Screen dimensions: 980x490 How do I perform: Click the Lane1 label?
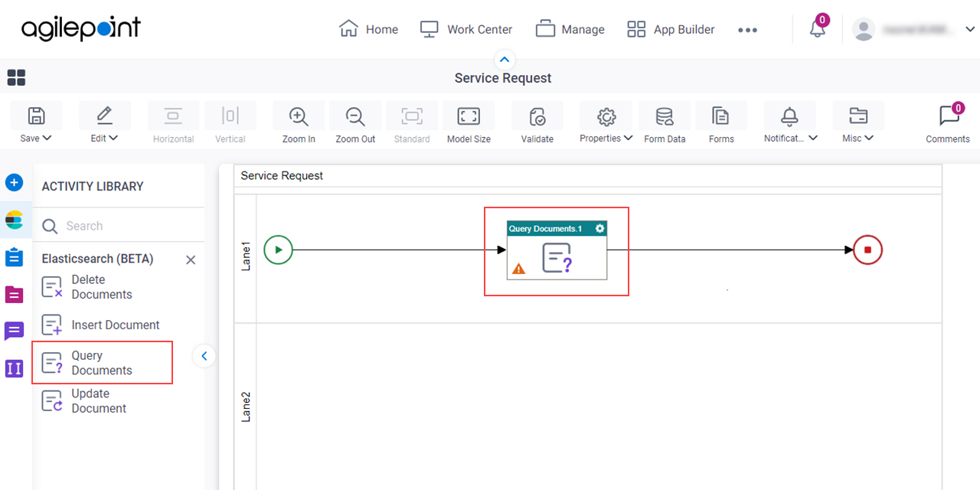pos(246,257)
